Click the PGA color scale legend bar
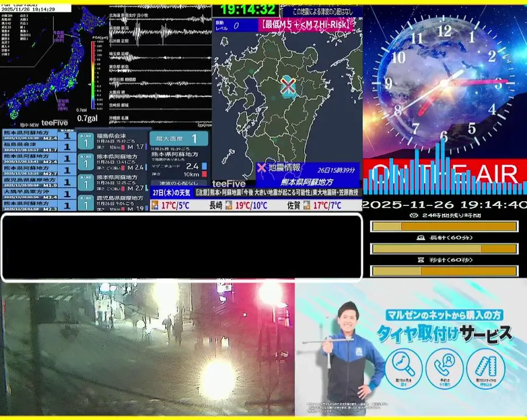The height and width of the screenshot is (420, 527). point(93,75)
